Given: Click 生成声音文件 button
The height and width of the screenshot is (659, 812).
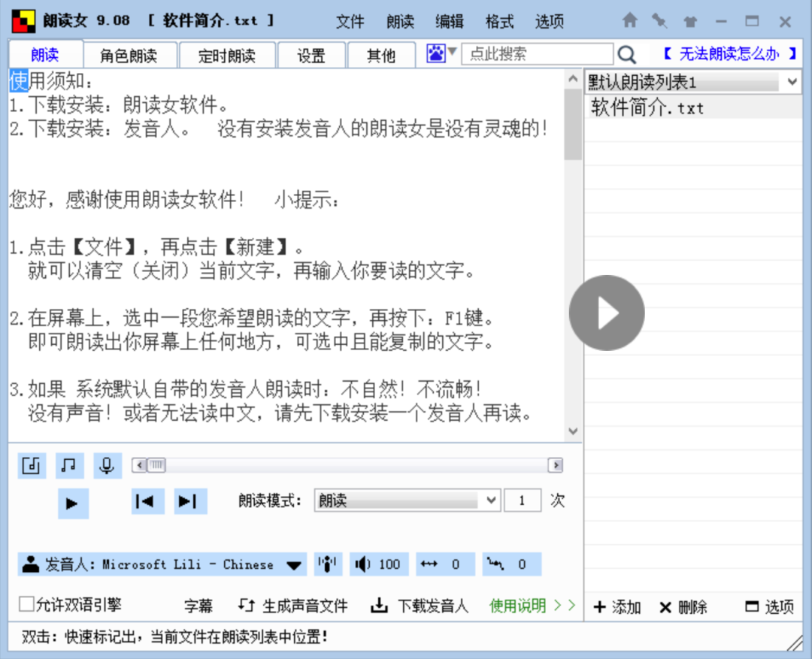Looking at the screenshot, I should click(293, 606).
